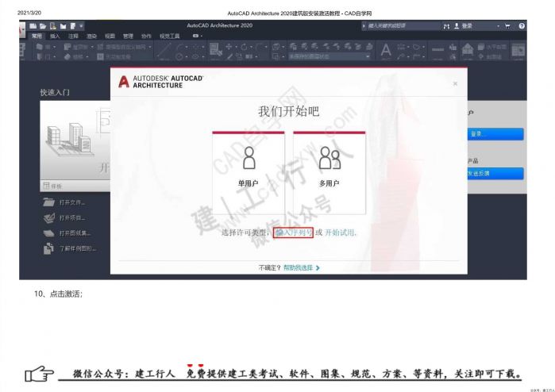Click the start drawing building thumbnail
The height and width of the screenshot is (392, 555).
click(x=75, y=140)
